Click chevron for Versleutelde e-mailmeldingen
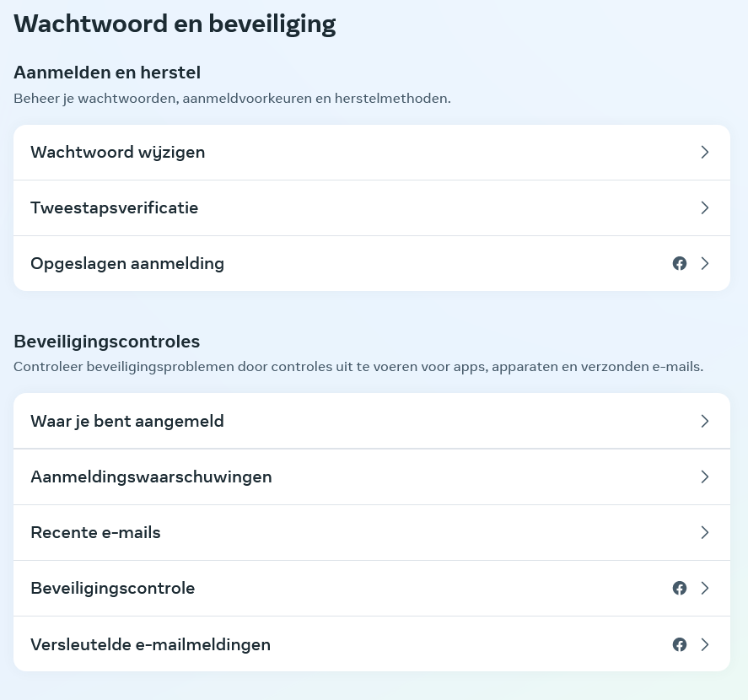This screenshot has height=700, width=748. click(705, 644)
